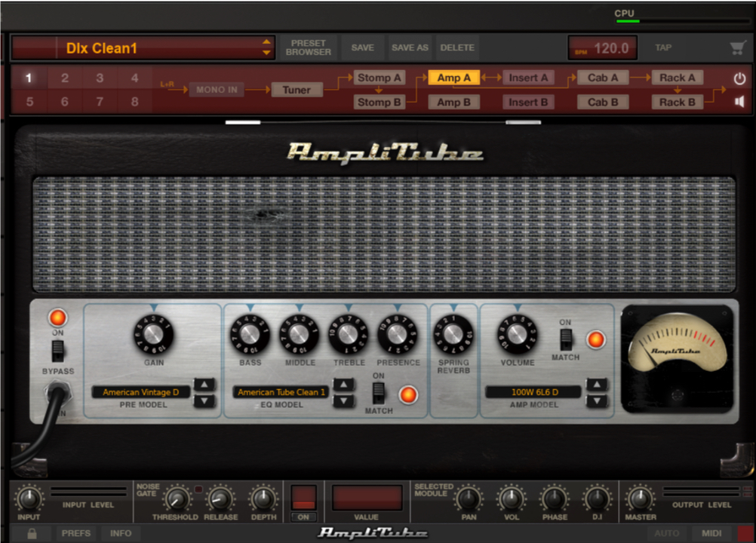Click the TREBLE knob
The width and height of the screenshot is (756, 543).
click(348, 334)
